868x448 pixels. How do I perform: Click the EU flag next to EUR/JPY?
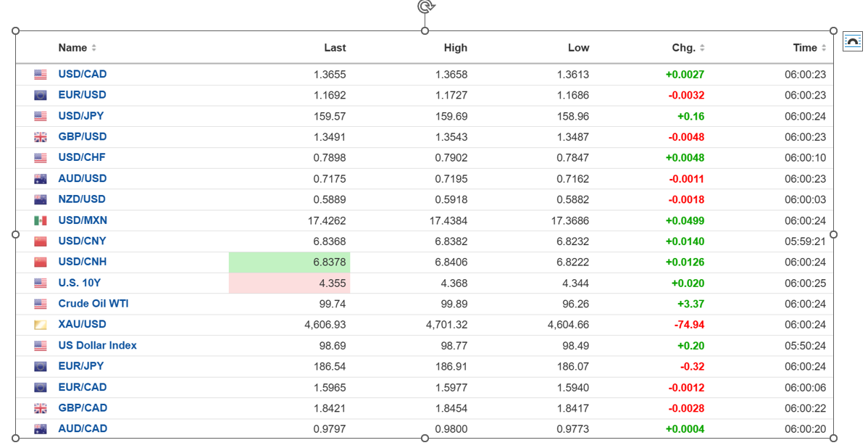point(41,367)
